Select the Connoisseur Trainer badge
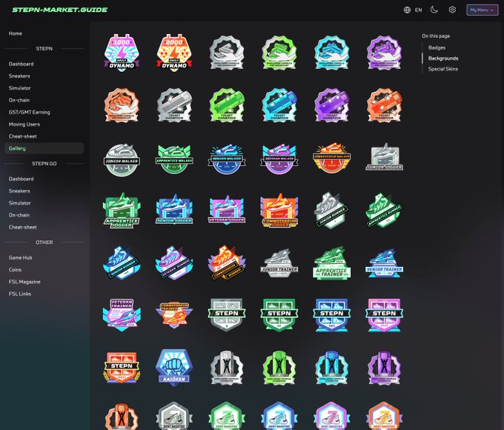The image size is (504, 430). click(174, 314)
